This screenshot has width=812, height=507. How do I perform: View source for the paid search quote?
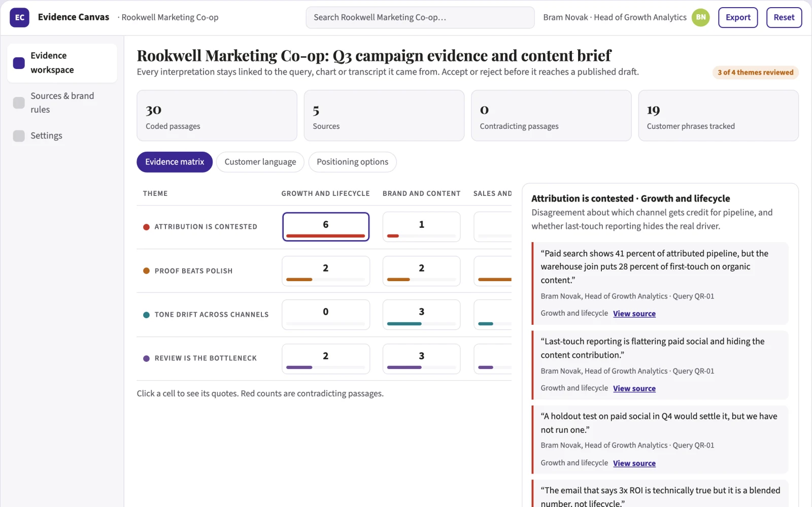click(634, 314)
